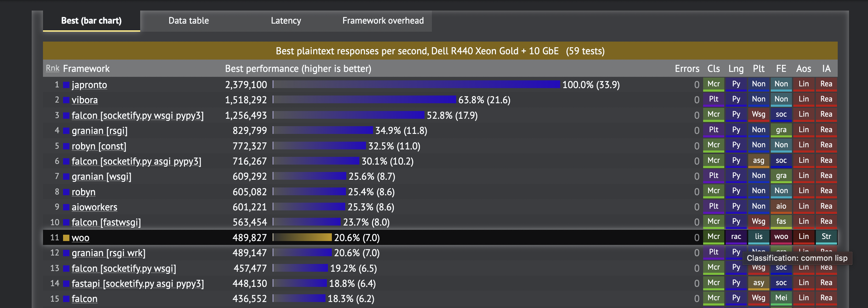Click the asg badge on fastapi socketify row
The width and height of the screenshot is (868, 308).
[758, 283]
